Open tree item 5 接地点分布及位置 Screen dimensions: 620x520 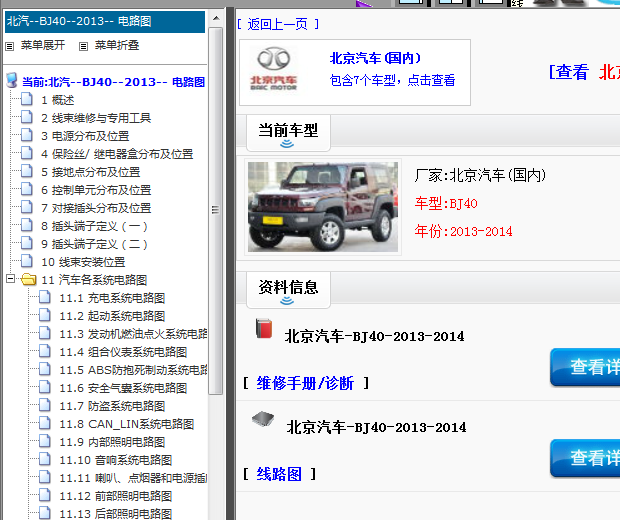pyautogui.click(x=91, y=172)
